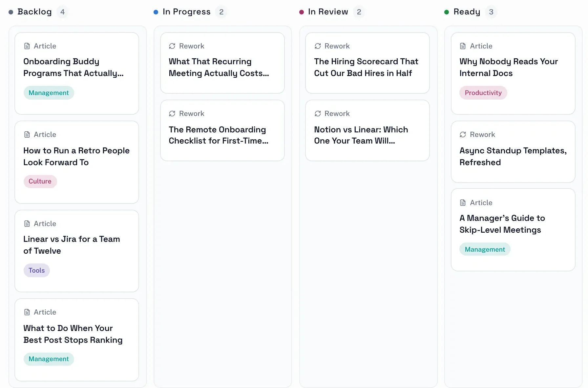Screen dimensions: 588x388
Task: Click the Article document icon on Onboarding Buddy card
Action: coord(27,46)
